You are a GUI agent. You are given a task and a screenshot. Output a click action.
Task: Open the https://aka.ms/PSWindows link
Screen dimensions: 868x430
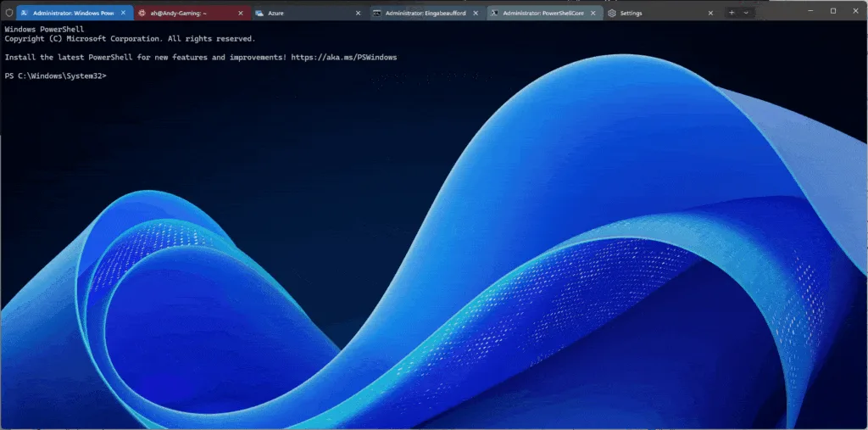tap(344, 57)
